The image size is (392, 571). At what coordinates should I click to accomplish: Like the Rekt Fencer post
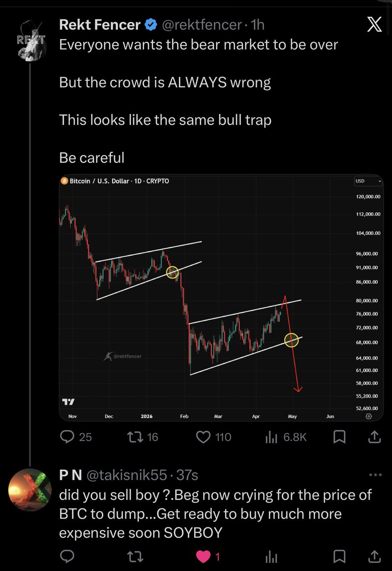[x=204, y=436]
